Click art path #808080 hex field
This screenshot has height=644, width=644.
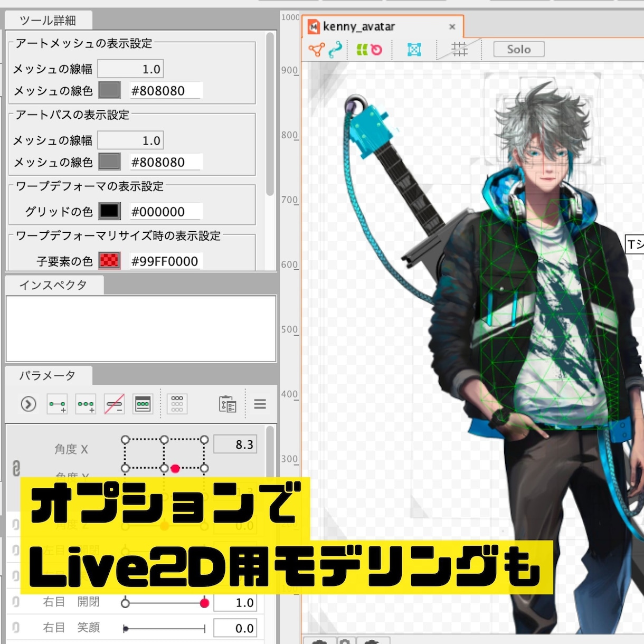pos(166,162)
